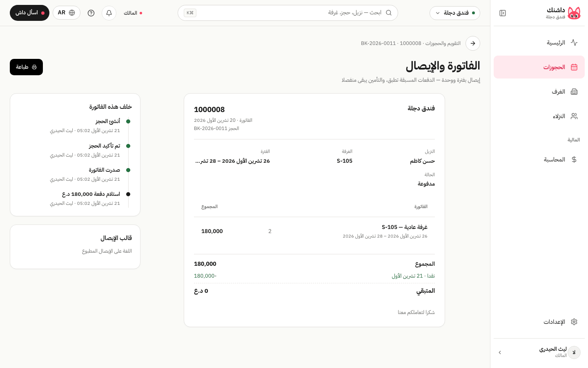Click the user avatar for ليث الحيدري
The image size is (588, 368).
[574, 352]
